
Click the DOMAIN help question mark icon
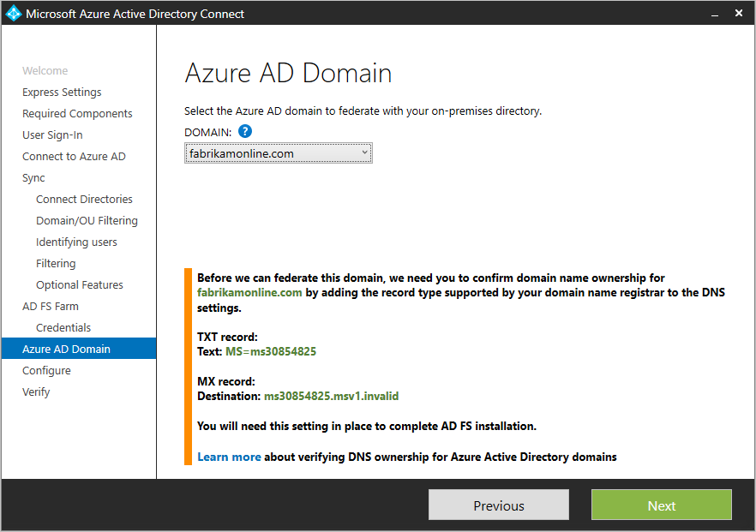pyautogui.click(x=245, y=131)
